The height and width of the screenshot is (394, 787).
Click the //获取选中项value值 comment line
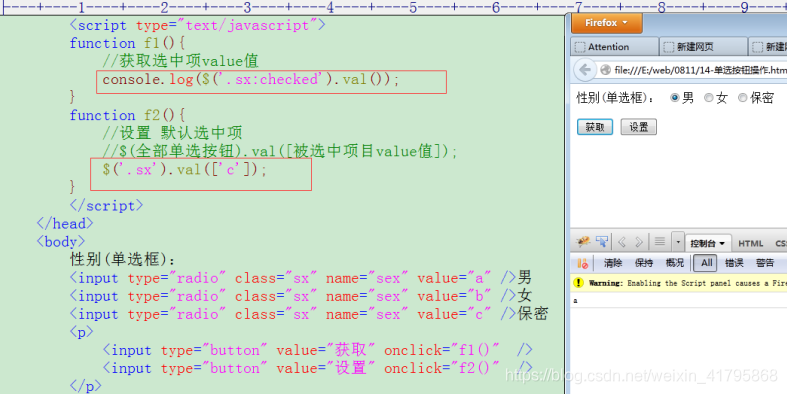pos(180,61)
